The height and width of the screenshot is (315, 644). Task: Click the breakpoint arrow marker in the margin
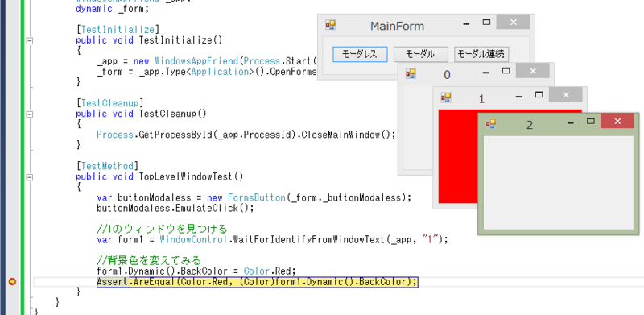pos(12,282)
